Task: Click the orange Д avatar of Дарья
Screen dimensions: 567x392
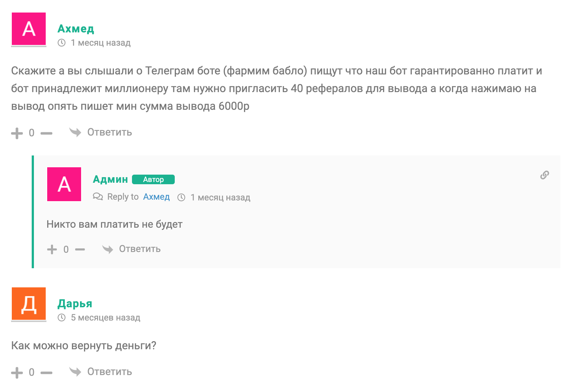Action: point(29,304)
